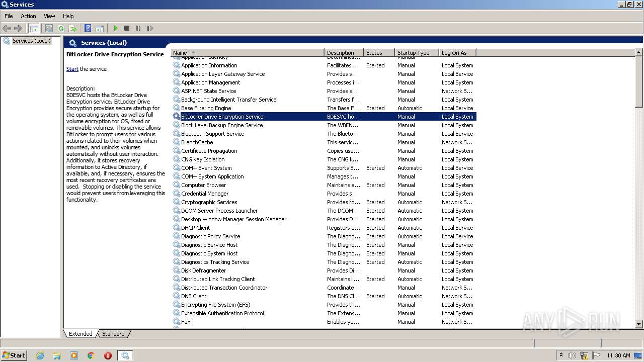Sort by Name column header
This screenshot has height=362, width=644.
(248, 53)
